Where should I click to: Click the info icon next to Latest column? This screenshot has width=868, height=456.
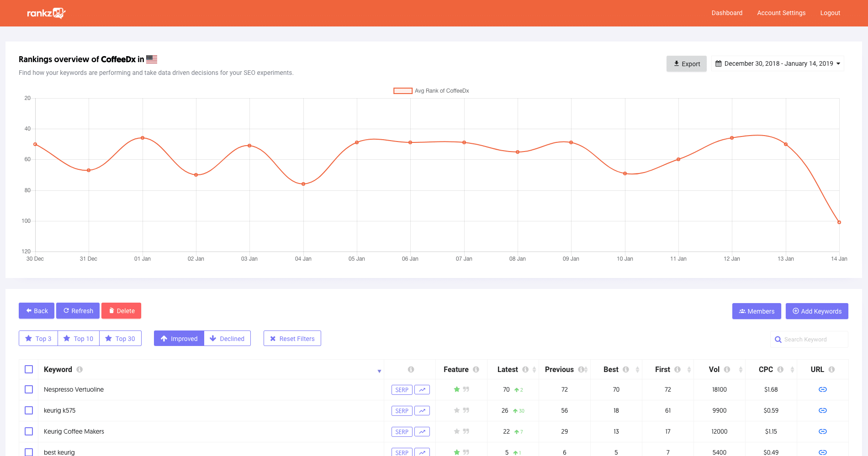(525, 369)
